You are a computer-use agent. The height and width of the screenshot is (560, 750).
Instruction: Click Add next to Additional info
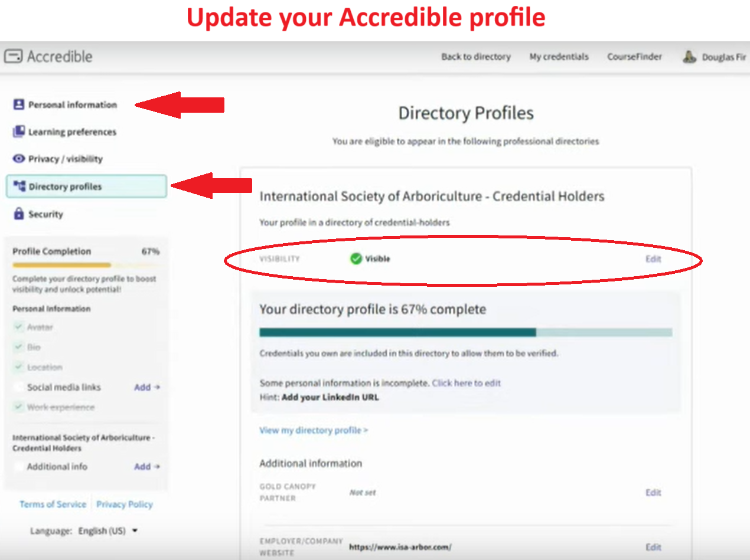[147, 467]
